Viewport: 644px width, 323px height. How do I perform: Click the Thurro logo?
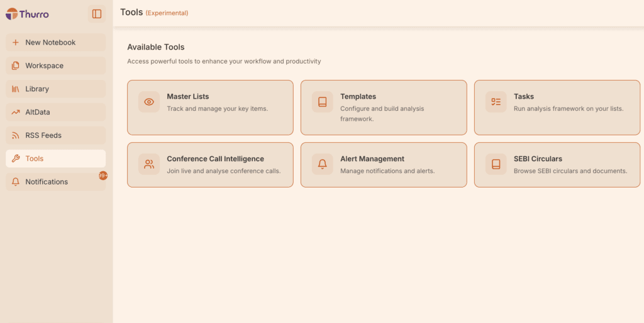point(27,14)
